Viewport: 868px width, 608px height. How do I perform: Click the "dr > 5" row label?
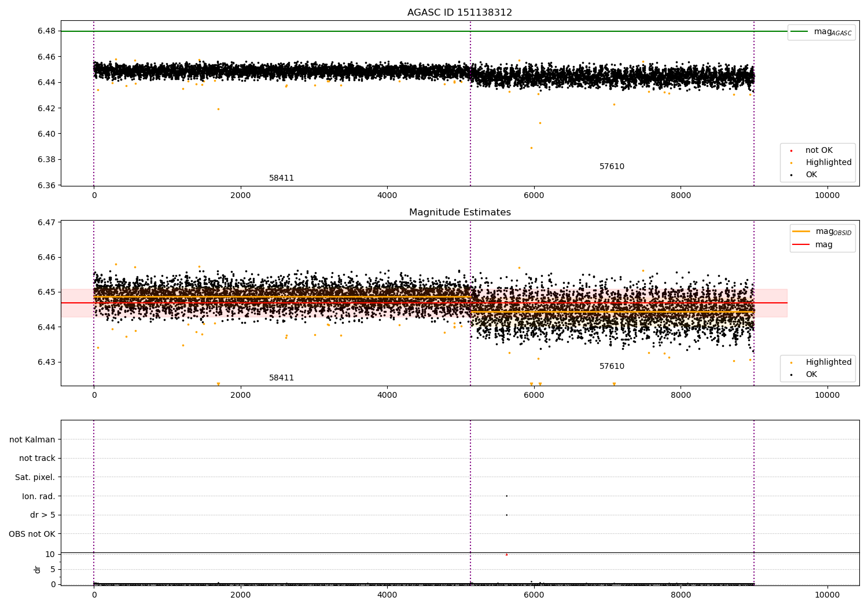pyautogui.click(x=43, y=515)
